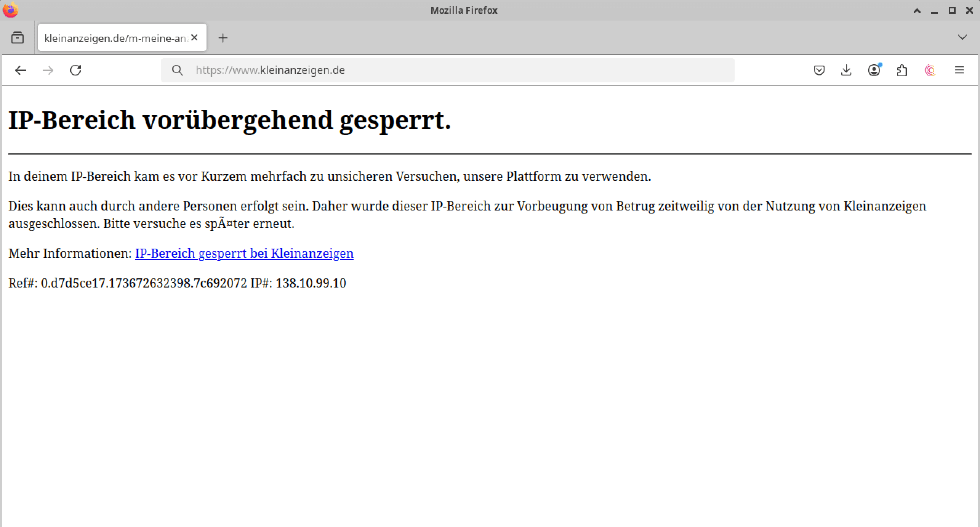Screen dimensions: 980x527
Task: Go back to the previous page
Action: [21, 70]
